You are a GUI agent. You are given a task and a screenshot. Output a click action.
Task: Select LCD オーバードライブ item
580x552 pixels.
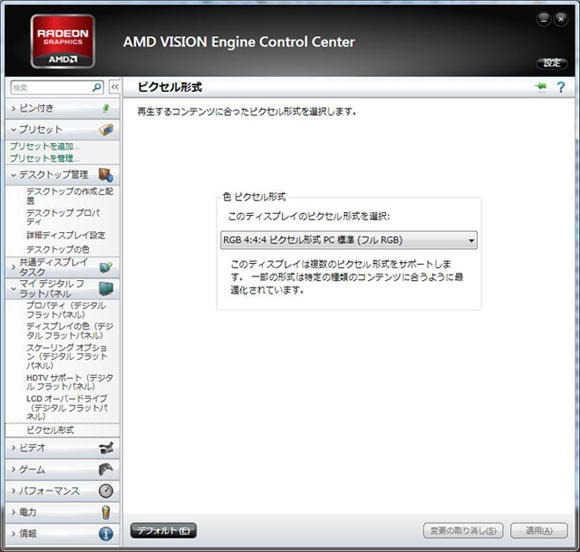(x=67, y=407)
